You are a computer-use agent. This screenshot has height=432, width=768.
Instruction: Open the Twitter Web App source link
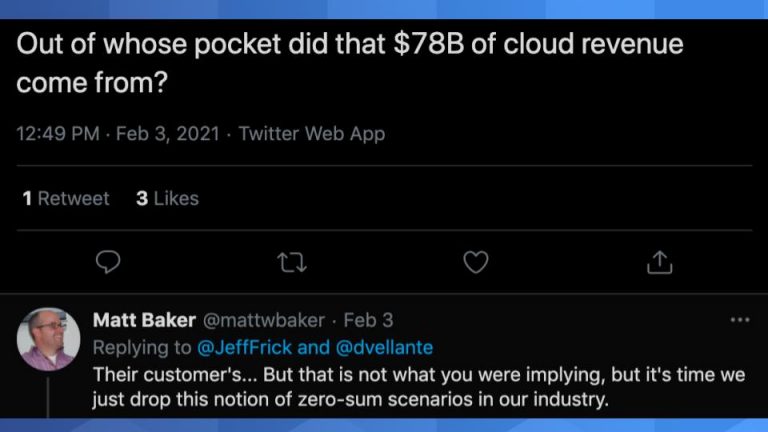[x=312, y=133]
